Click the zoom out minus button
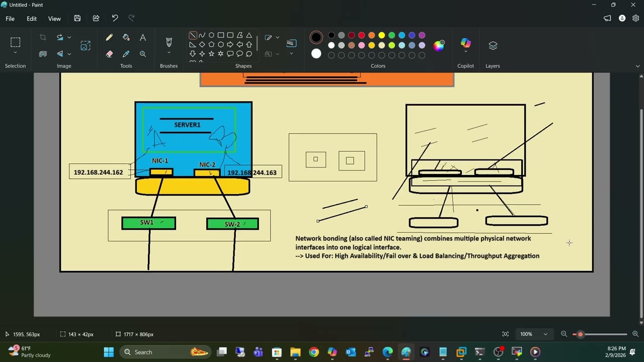The image size is (644, 362). point(564,334)
